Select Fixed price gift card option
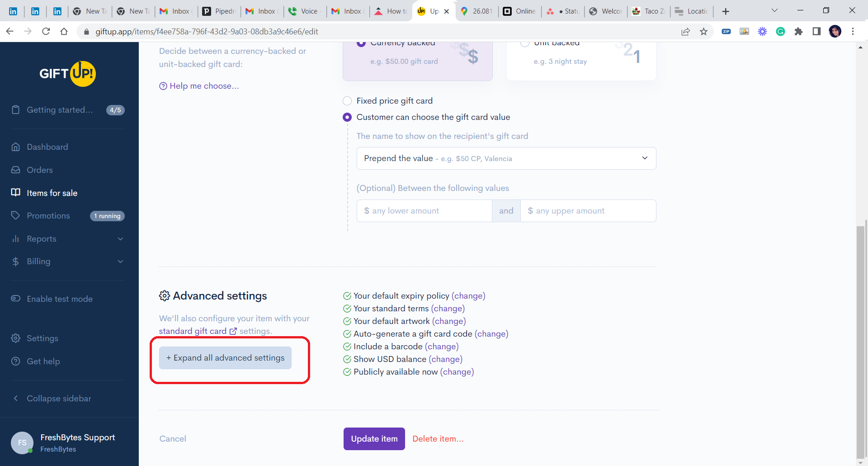 (347, 101)
